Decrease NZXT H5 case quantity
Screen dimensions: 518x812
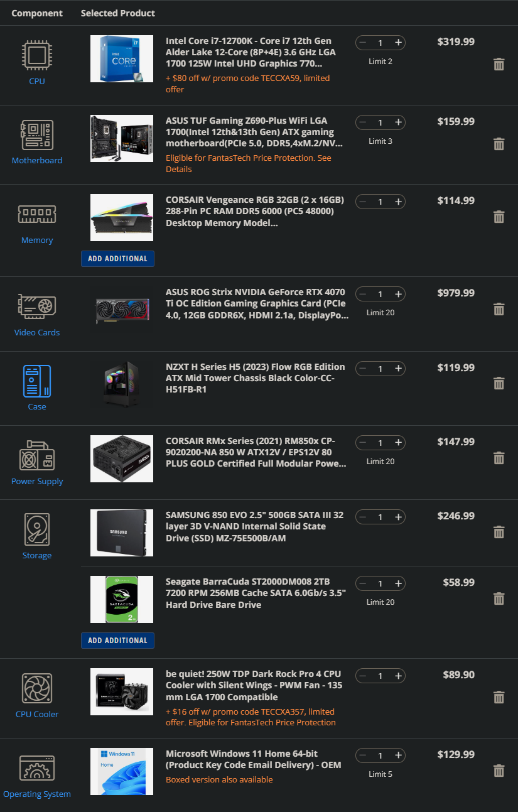363,368
